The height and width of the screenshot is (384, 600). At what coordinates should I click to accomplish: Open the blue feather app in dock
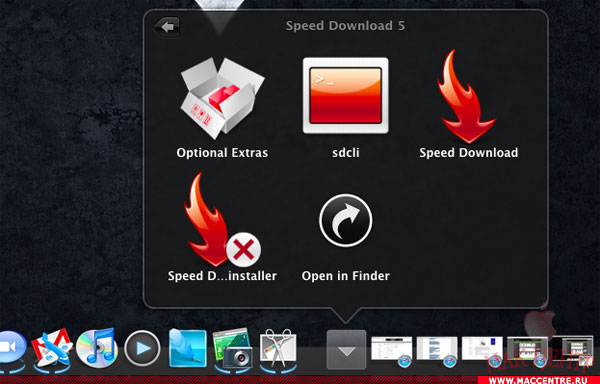187,348
